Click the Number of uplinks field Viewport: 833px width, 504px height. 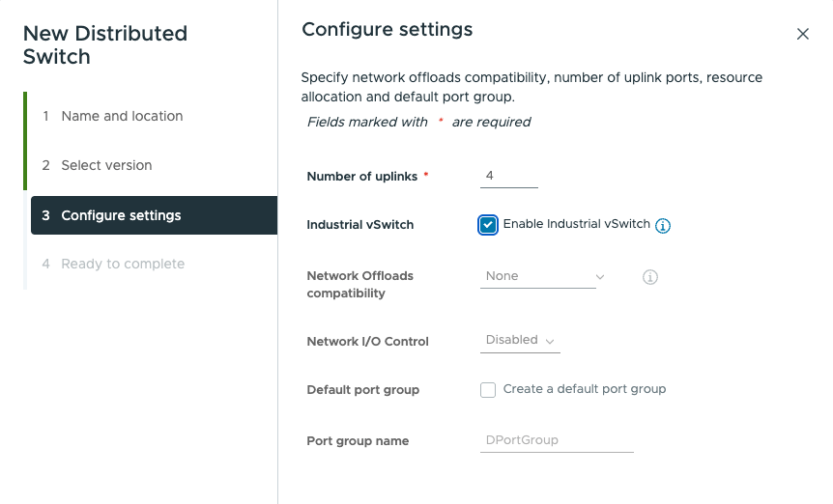509,176
